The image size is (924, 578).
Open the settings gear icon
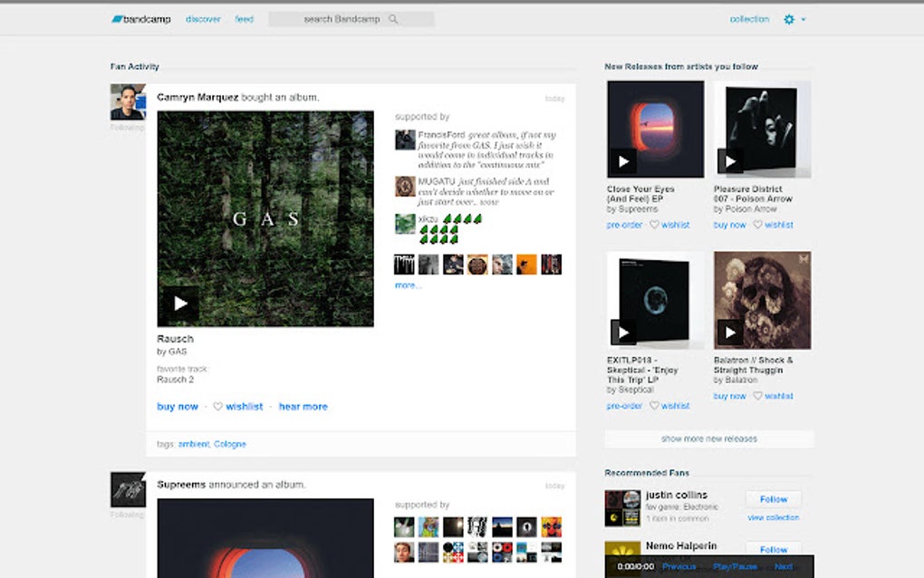pyautogui.click(x=787, y=18)
